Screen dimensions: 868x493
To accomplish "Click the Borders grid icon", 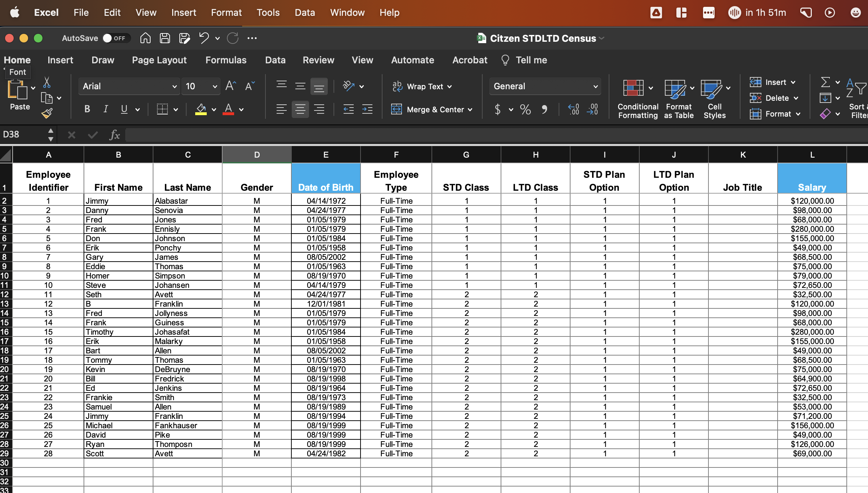I will 162,109.
